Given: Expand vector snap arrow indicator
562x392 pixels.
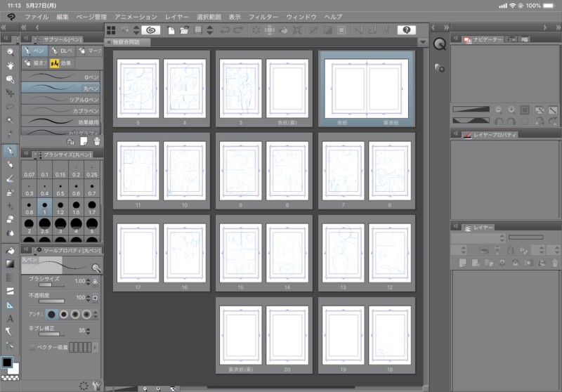Looking at the screenshot, I should (96, 347).
